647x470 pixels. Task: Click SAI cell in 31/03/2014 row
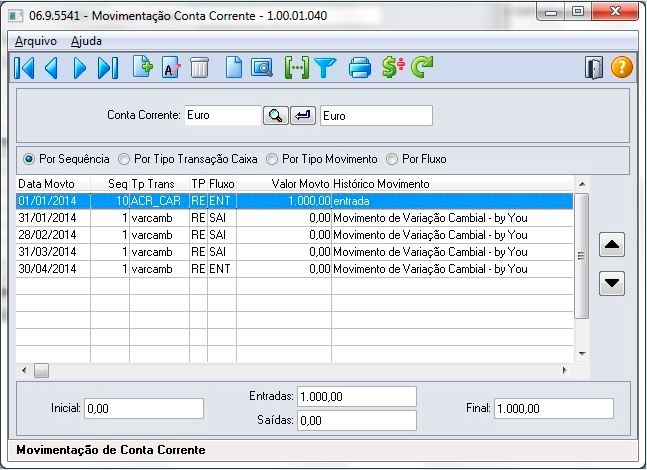click(x=222, y=252)
